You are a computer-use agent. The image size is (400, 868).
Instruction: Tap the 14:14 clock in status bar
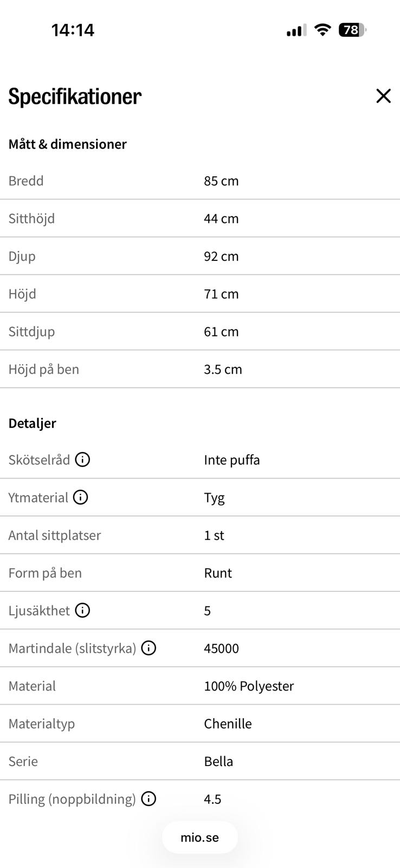[73, 30]
